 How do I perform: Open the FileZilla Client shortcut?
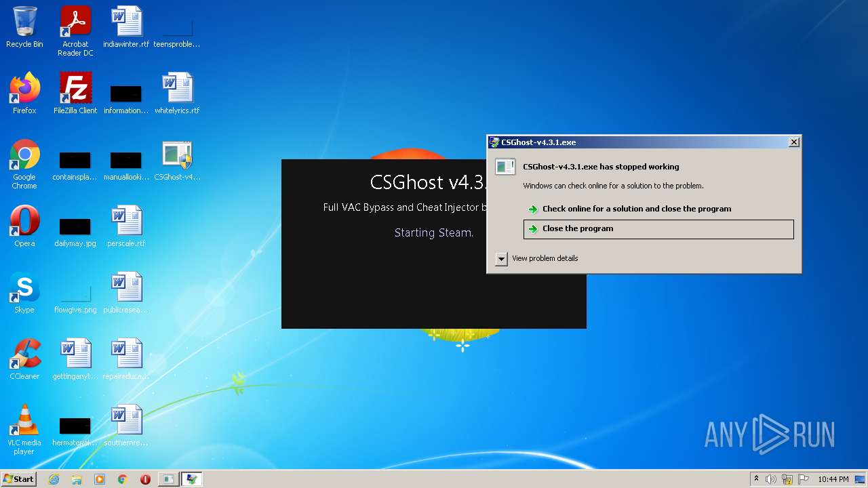75,94
